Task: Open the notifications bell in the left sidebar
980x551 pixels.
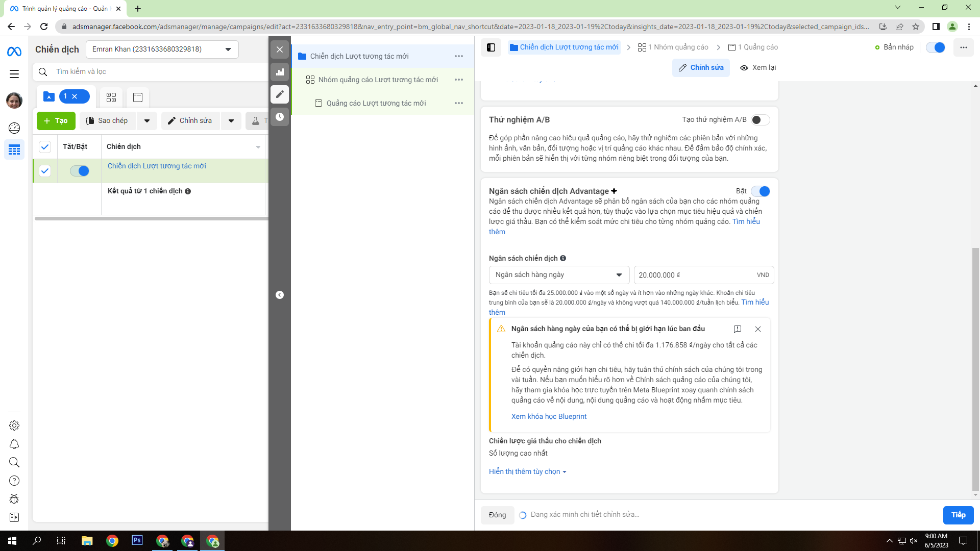Action: coord(14,444)
